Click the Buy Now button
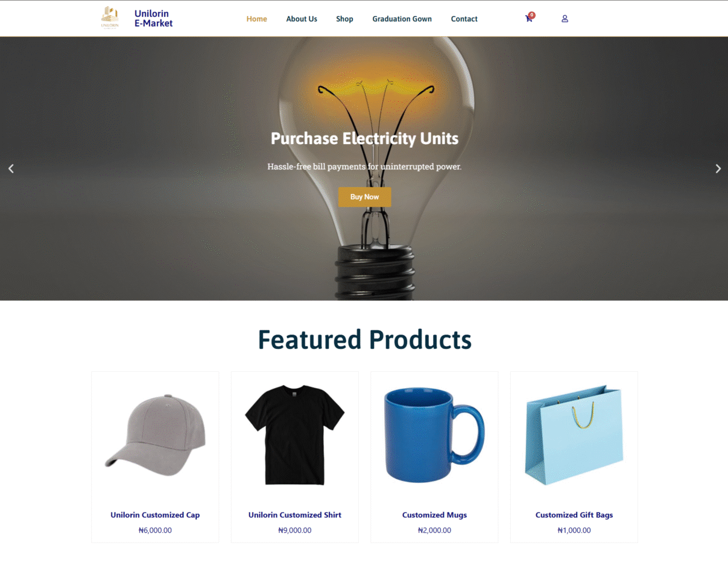This screenshot has width=728, height=563. pyautogui.click(x=365, y=197)
